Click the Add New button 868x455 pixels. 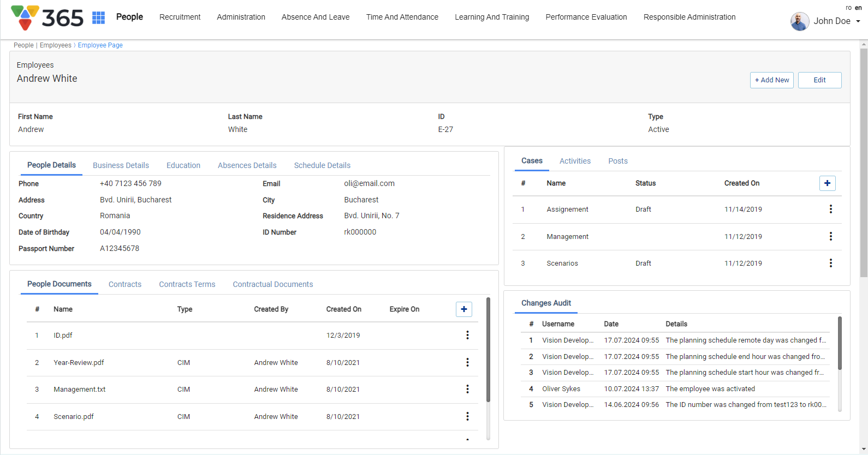pyautogui.click(x=771, y=80)
